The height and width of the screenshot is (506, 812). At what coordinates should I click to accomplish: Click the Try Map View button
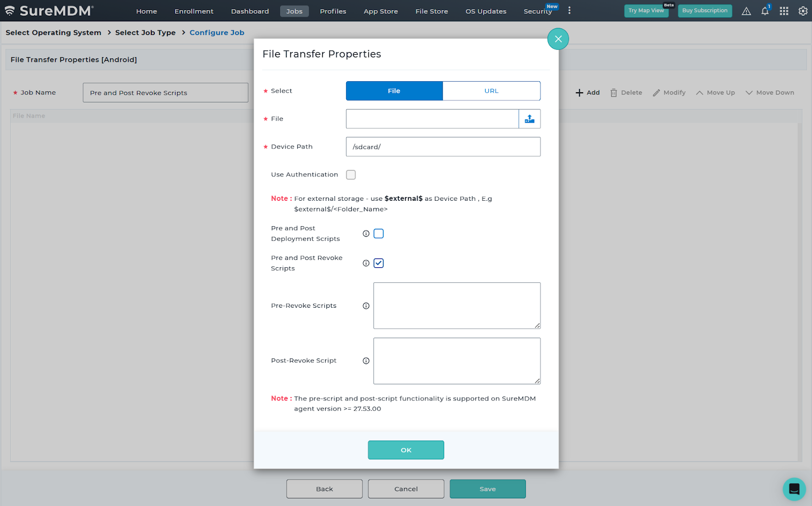point(646,11)
